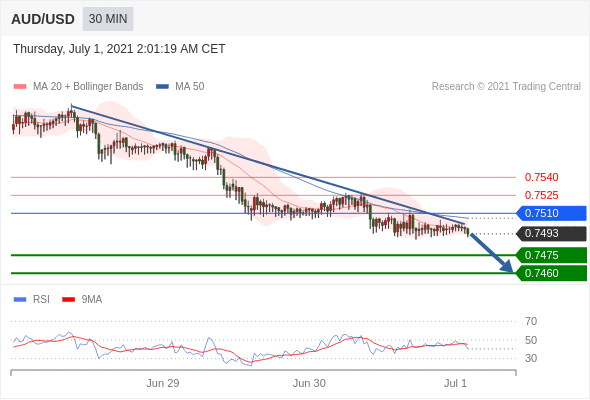Click the Jun 30 date axis label

click(x=309, y=383)
